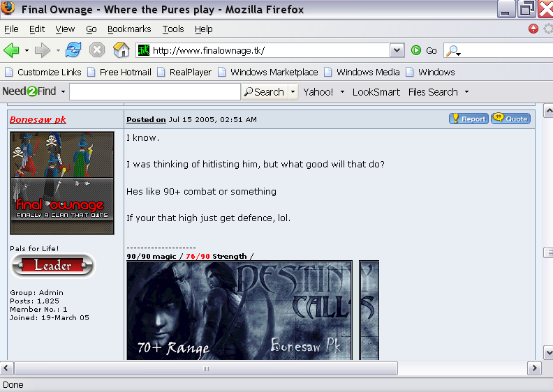Open the Go menu
553x392 pixels.
pos(91,29)
